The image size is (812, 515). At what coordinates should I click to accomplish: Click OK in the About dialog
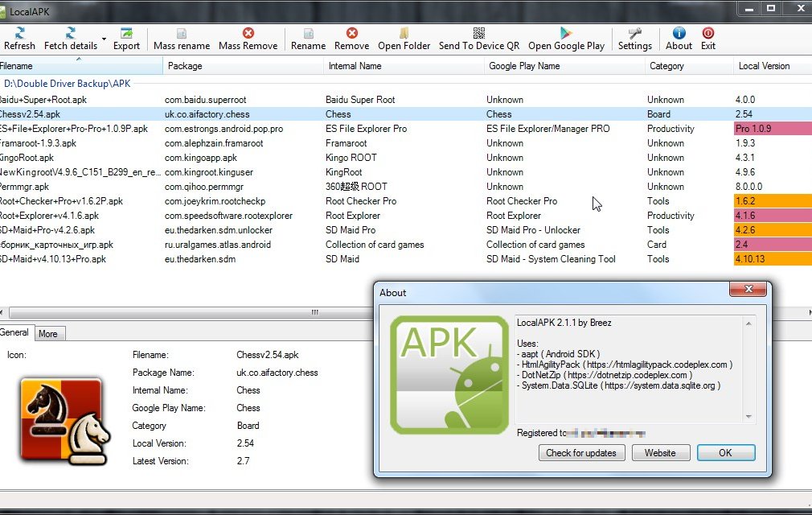pyautogui.click(x=725, y=453)
